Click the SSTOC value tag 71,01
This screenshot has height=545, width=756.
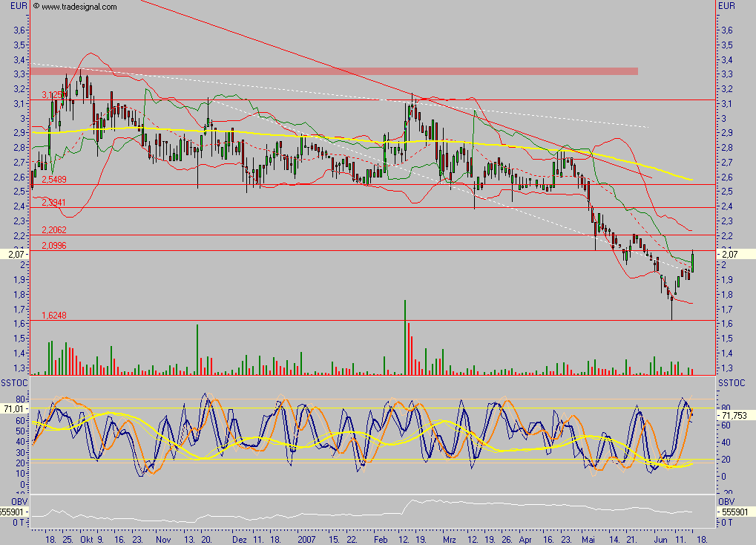click(x=14, y=409)
